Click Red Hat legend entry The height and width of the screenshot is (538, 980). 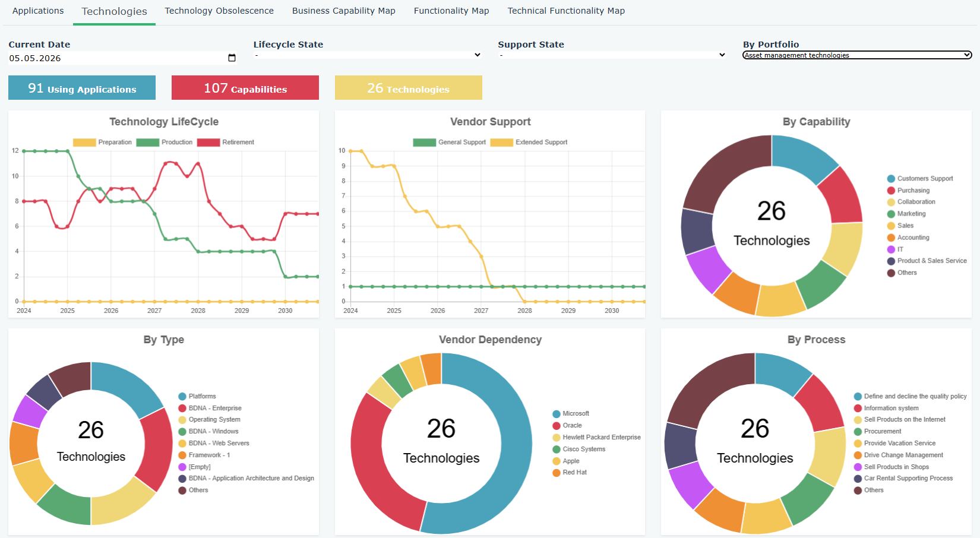click(x=570, y=473)
